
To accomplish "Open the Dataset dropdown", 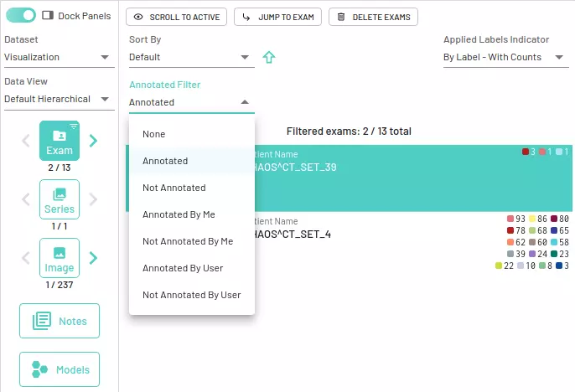I will 59,57.
